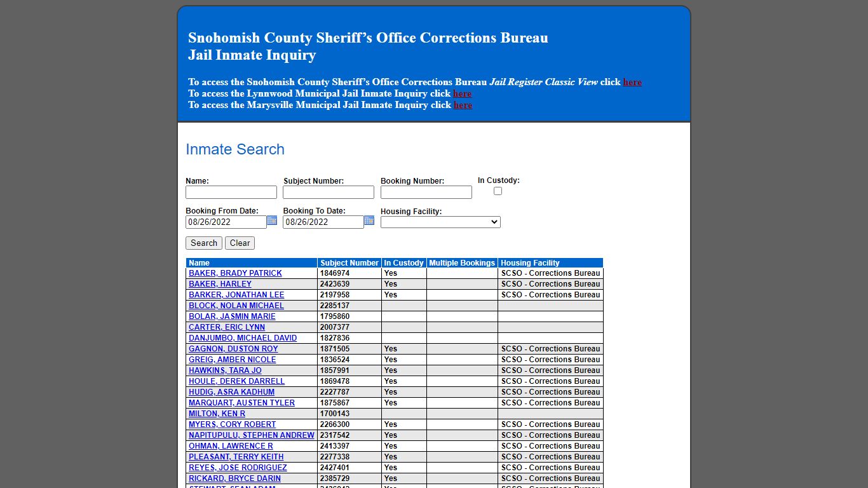Select the Booking To Date field
This screenshot has width=868, height=488.
[323, 222]
